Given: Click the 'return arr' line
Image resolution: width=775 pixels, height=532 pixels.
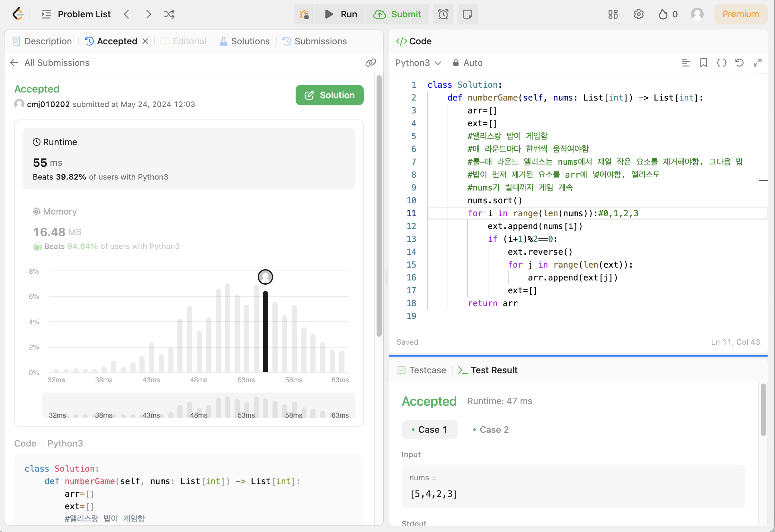Looking at the screenshot, I should click(493, 303).
